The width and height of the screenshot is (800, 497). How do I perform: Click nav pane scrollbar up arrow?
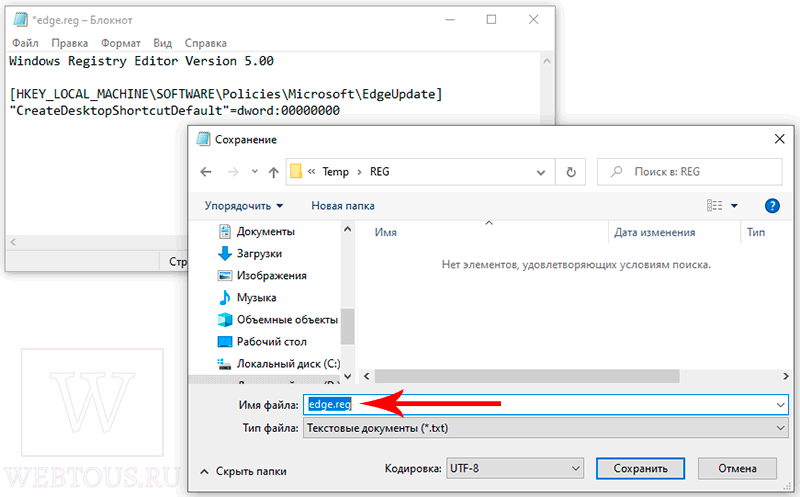[348, 229]
